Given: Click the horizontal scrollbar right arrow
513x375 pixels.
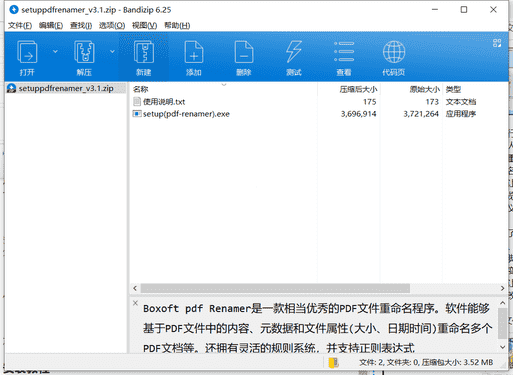Looking at the screenshot, I should tap(502, 288).
